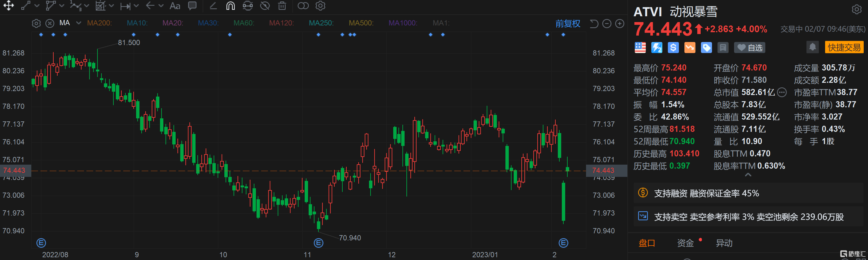
Task: Toggle hide all drawings eye icon
Action: pyautogui.click(x=265, y=6)
